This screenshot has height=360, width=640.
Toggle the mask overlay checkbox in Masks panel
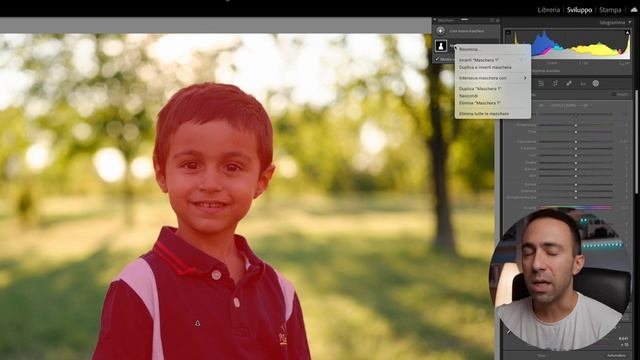[x=438, y=59]
